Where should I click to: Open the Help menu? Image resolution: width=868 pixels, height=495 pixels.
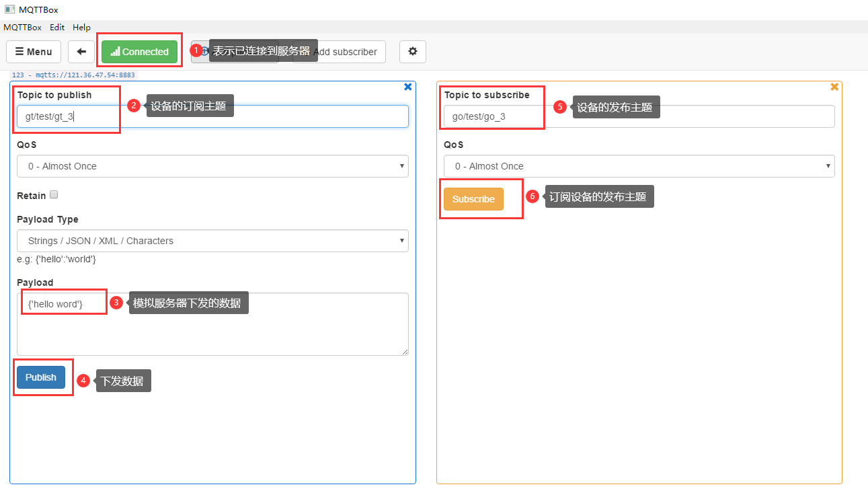click(x=81, y=28)
